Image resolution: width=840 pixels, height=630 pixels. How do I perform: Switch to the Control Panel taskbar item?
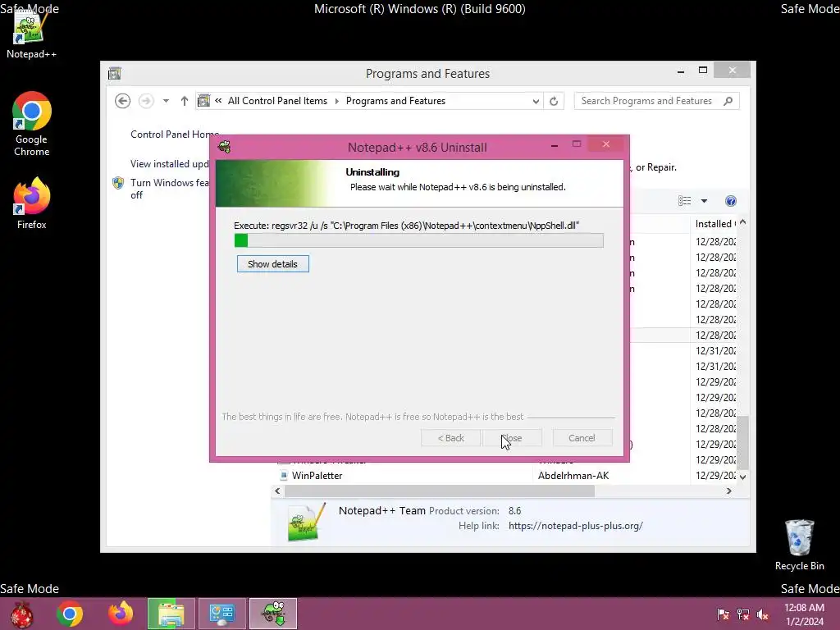pos(221,614)
